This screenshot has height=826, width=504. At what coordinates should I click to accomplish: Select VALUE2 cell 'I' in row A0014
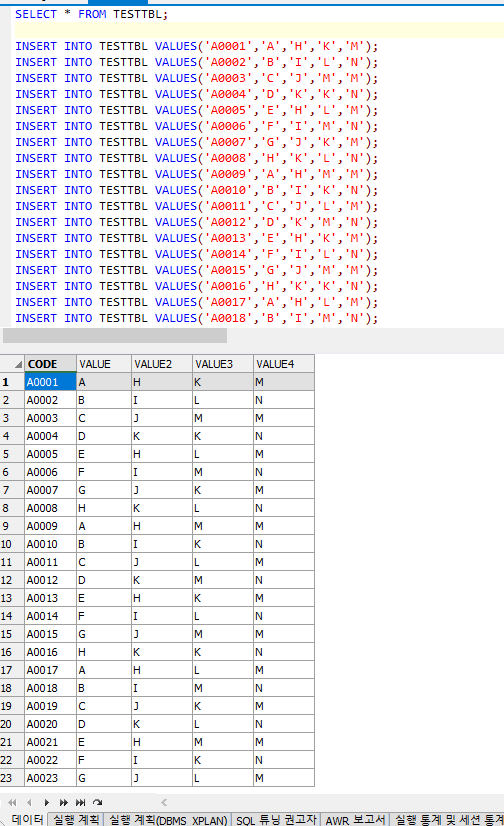[162, 616]
